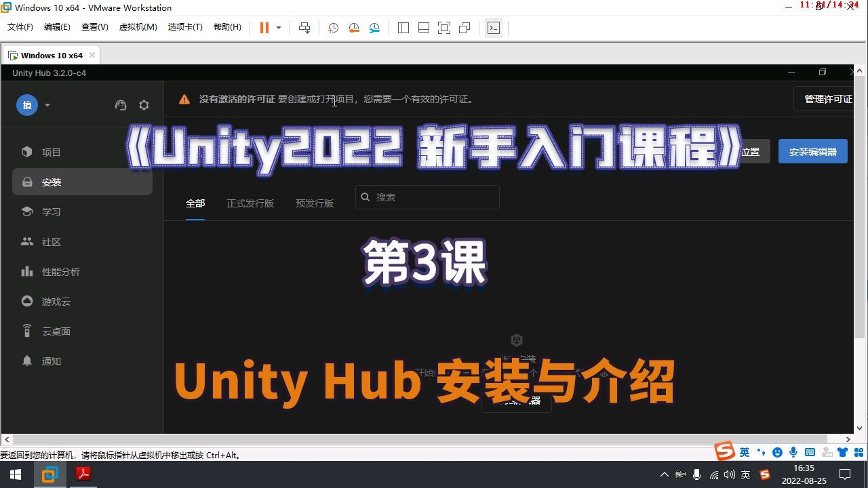The width and height of the screenshot is (868, 488).
Task: Open 游戏云 in the sidebar
Action: coord(82,301)
